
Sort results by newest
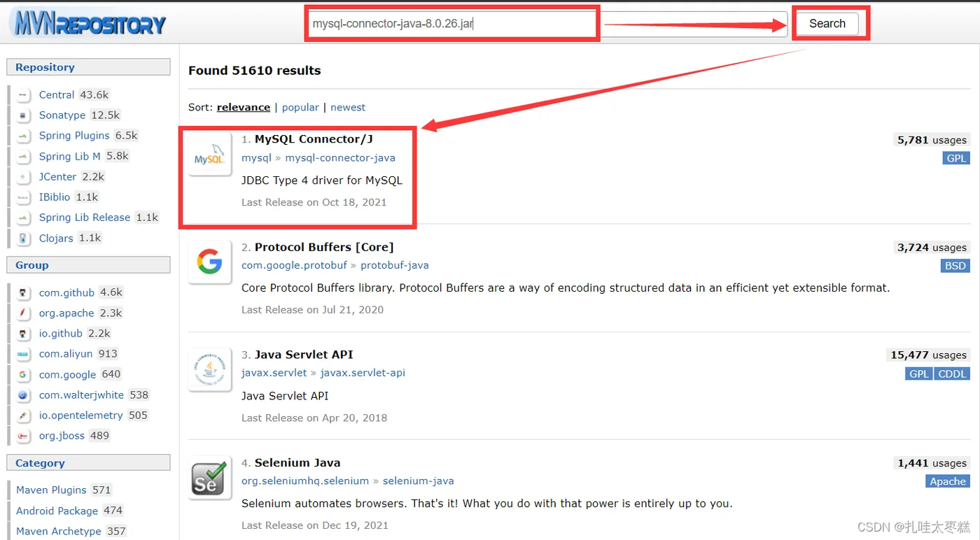pos(348,107)
